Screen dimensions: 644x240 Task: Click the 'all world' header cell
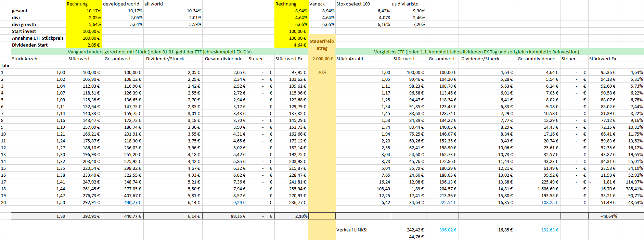(x=173, y=4)
